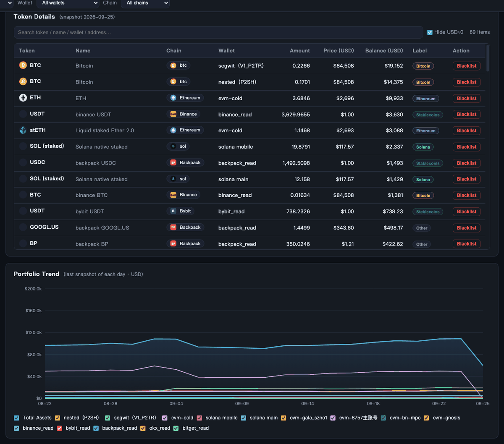This screenshot has width=504, height=444.
Task: Sort the table by the Token column header
Action: tap(27, 50)
